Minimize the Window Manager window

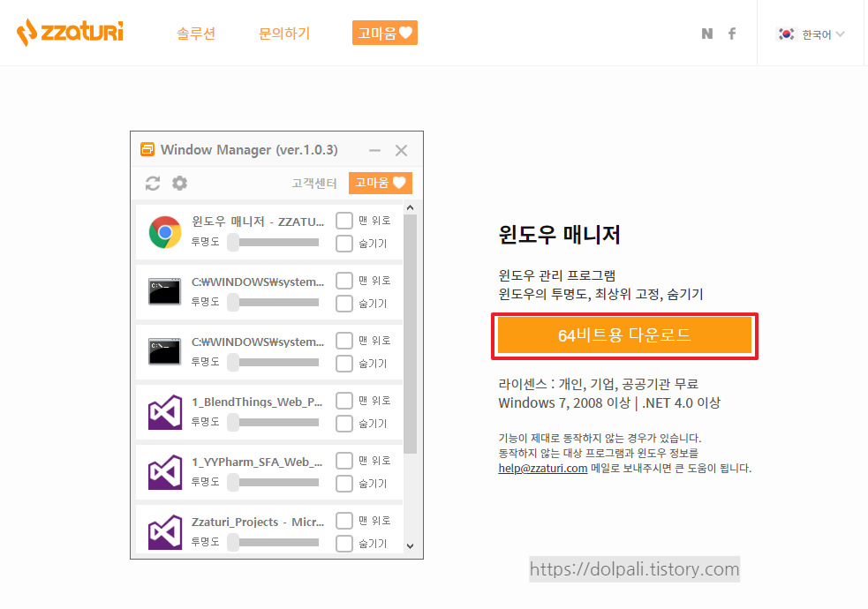point(374,150)
